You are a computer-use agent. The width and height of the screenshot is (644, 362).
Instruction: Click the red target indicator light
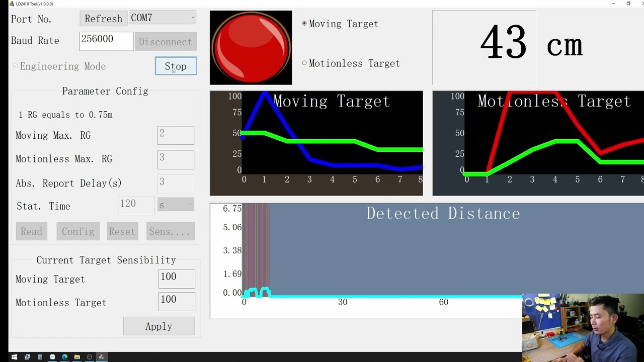tap(251, 47)
